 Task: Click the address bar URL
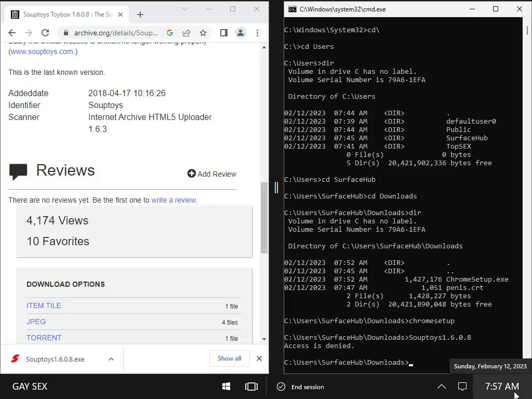pos(116,33)
